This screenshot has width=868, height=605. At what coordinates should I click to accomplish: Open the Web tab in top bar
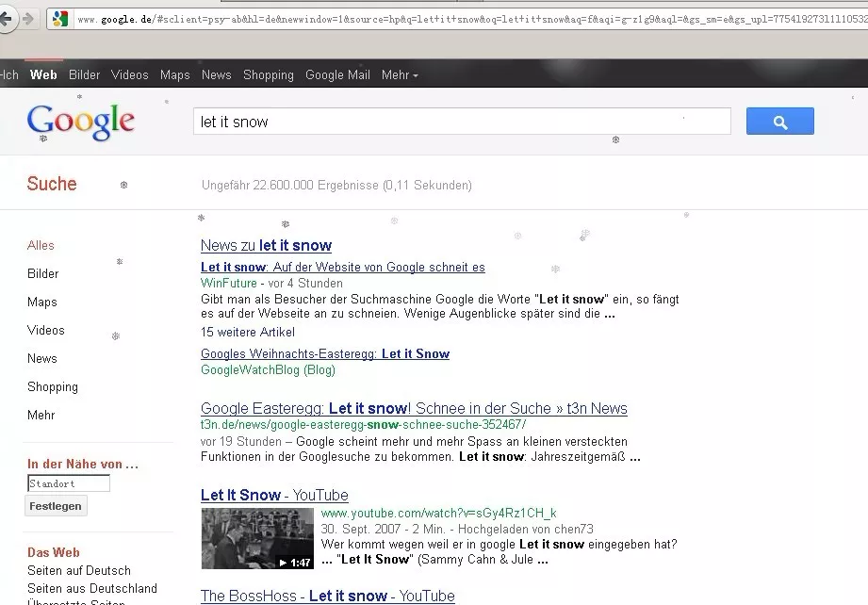point(43,74)
